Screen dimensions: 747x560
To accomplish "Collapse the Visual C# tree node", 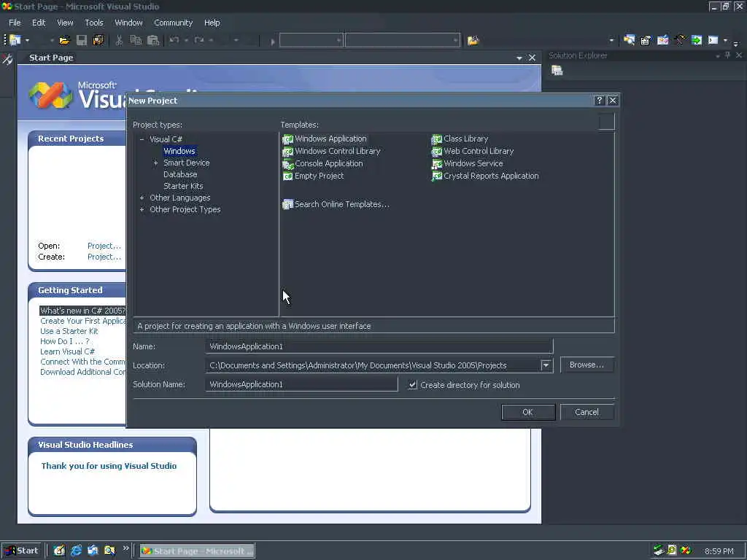I will [142, 139].
